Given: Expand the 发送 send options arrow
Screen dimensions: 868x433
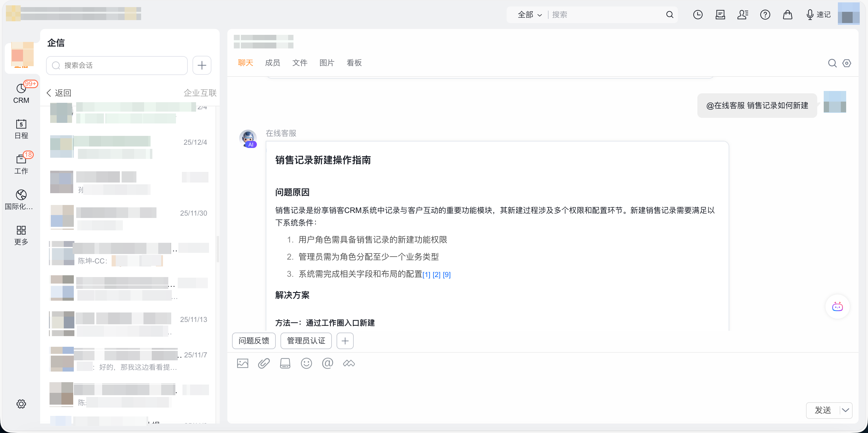Looking at the screenshot, I should point(846,410).
